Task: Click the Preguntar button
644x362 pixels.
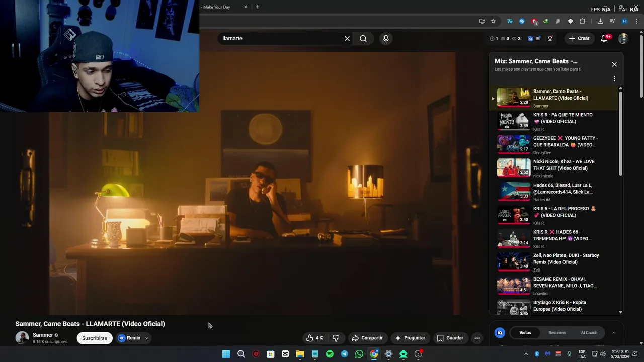Action: click(410, 338)
